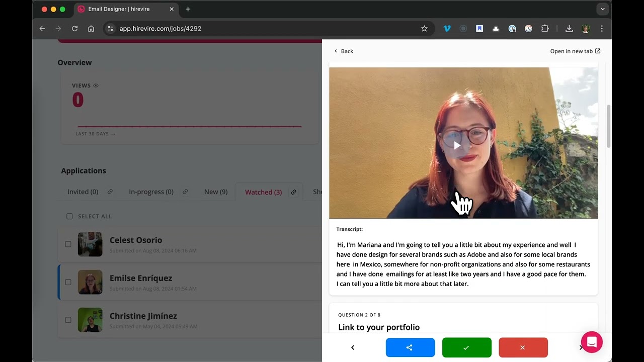Select the Watched (3) tab

click(x=263, y=192)
